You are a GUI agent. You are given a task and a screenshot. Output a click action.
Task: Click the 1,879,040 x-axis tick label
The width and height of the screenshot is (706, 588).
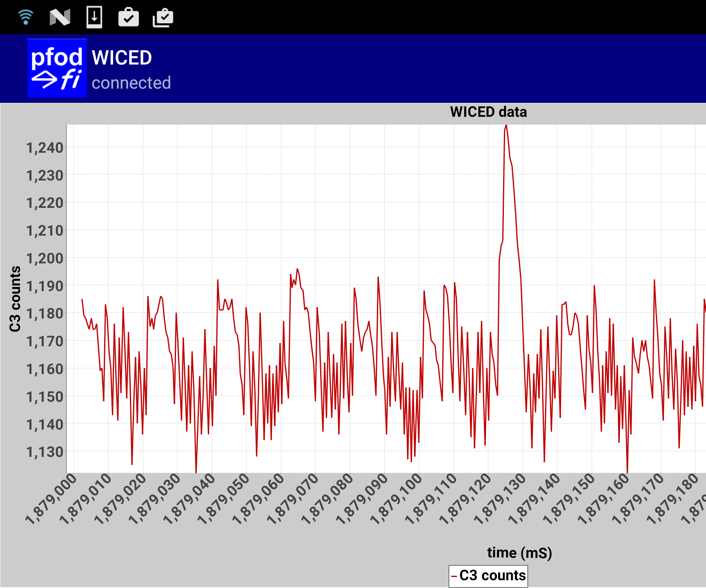point(189,499)
